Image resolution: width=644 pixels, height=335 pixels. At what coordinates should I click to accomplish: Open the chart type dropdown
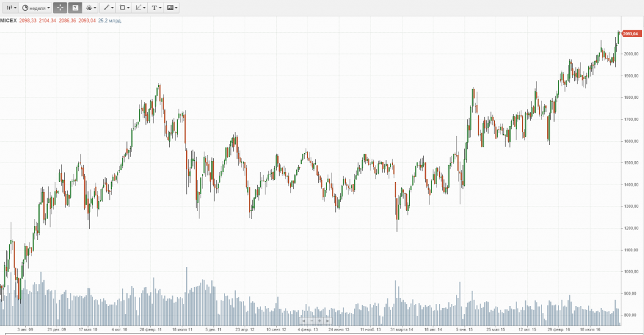click(x=10, y=8)
